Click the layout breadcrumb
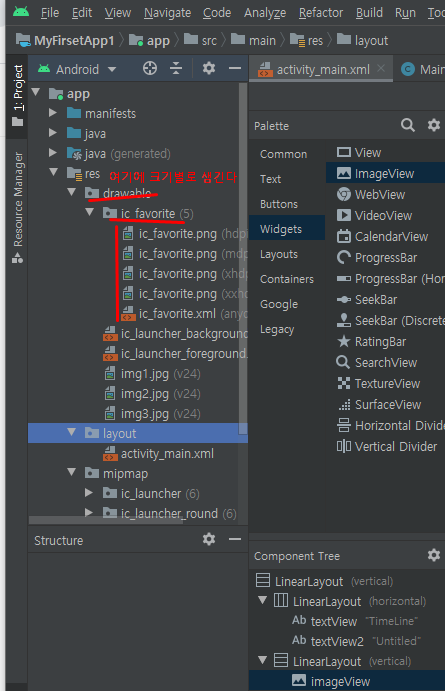 click(363, 41)
